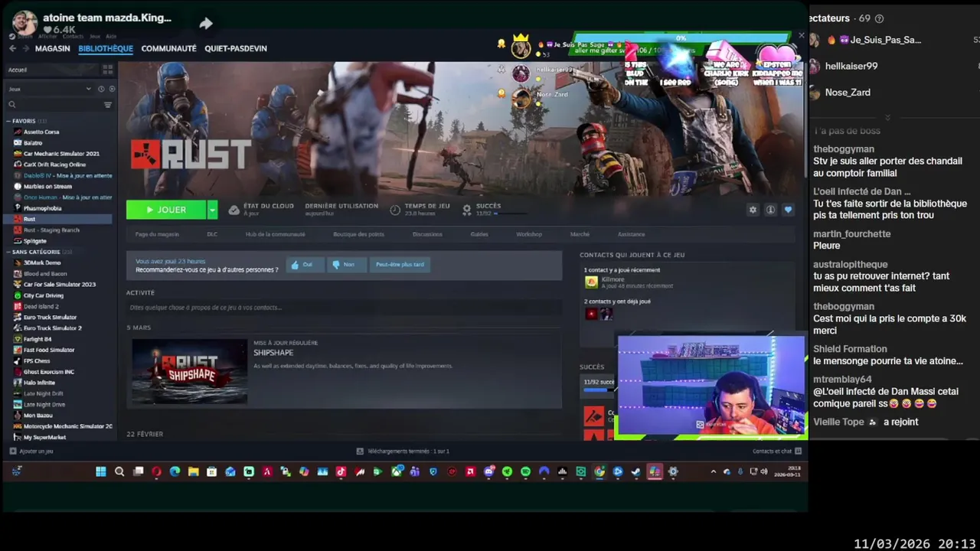This screenshot has width=980, height=551.
Task: Open the QUIET-PASDEVIN profile tab
Action: (236, 48)
